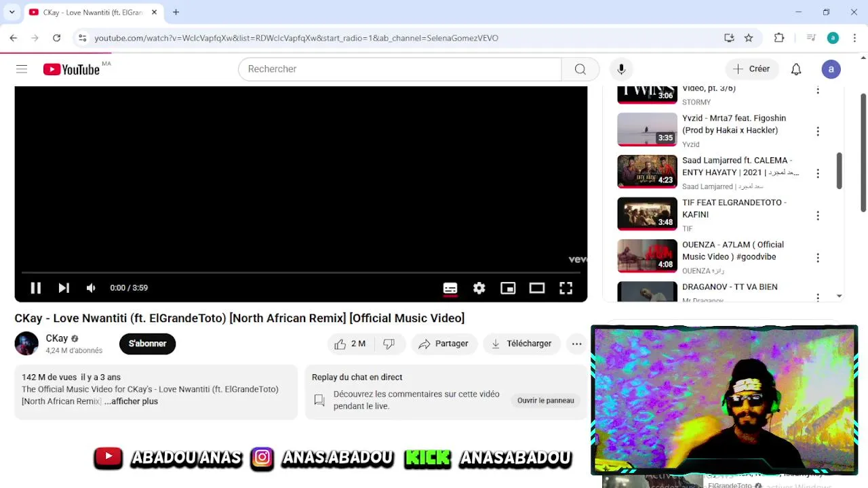The height and width of the screenshot is (488, 868).
Task: Open options for Saad Lamjarred ENTY HAYATY
Action: tap(818, 174)
